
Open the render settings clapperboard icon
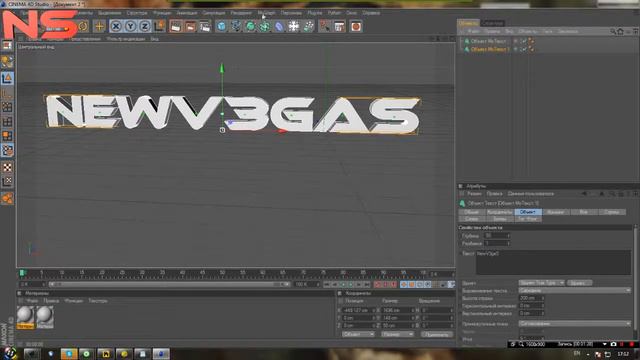click(x=205, y=27)
